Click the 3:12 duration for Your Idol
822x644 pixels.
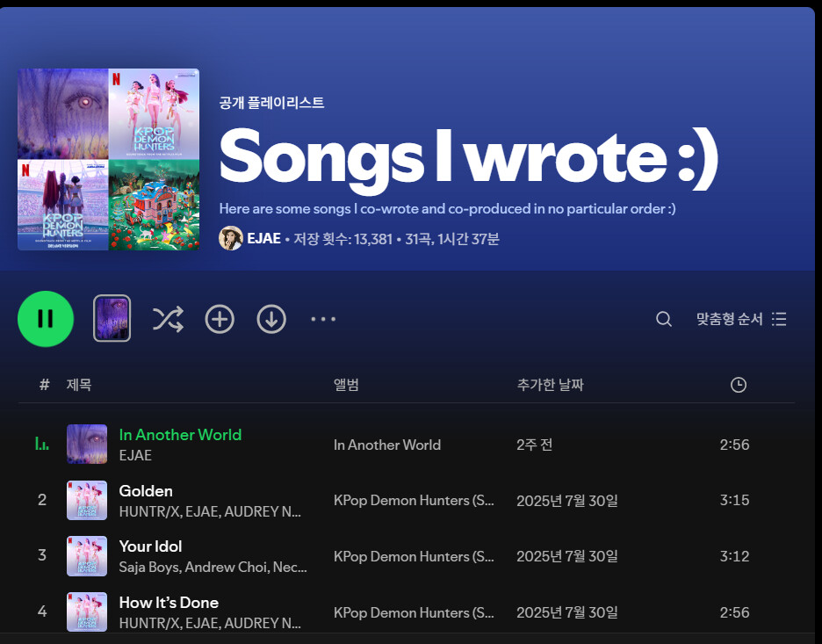[734, 556]
